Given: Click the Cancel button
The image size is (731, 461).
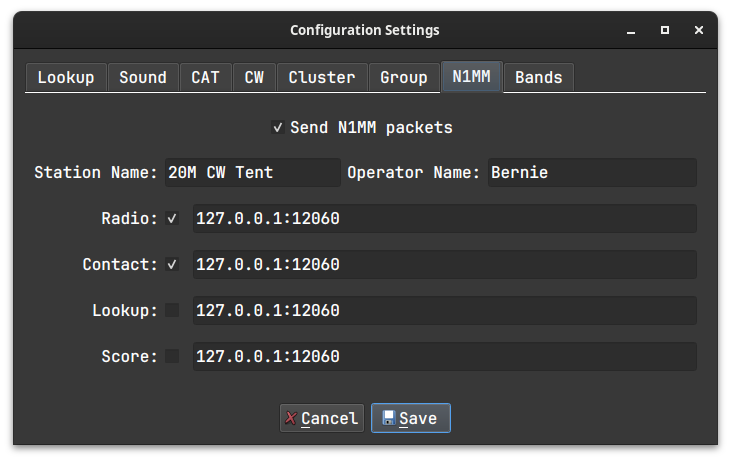Looking at the screenshot, I should tap(322, 418).
